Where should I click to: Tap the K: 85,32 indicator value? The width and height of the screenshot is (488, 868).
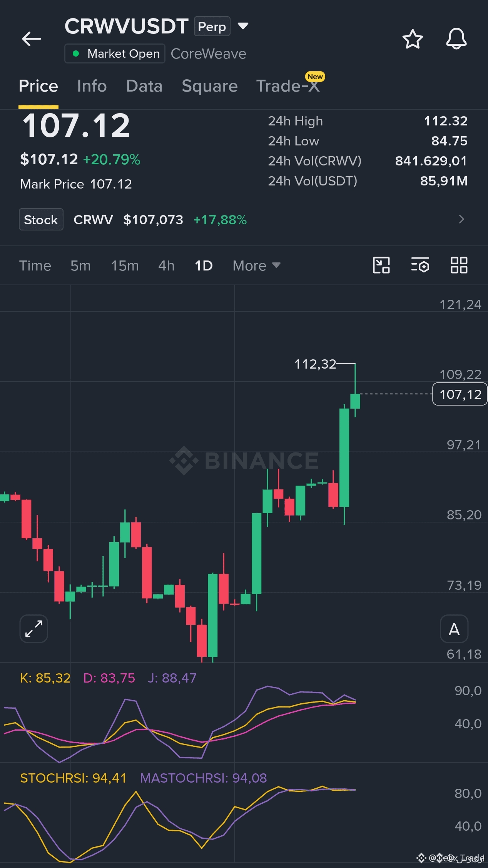pyautogui.click(x=45, y=678)
